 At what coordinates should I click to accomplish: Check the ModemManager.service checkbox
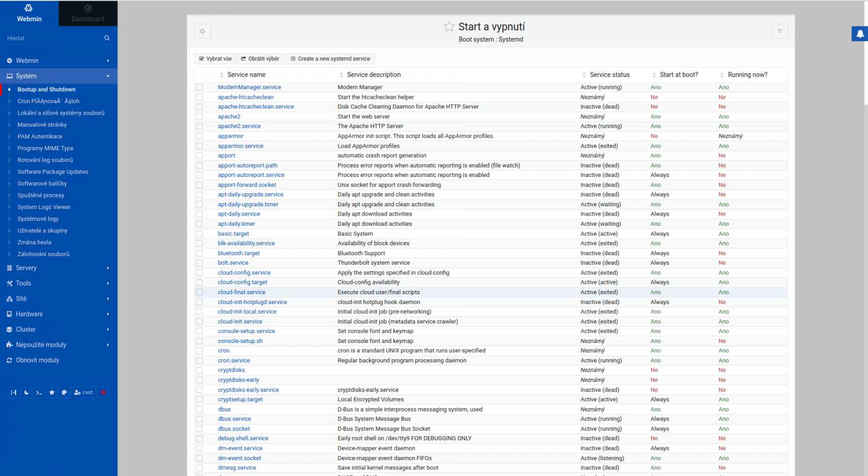[199, 87]
